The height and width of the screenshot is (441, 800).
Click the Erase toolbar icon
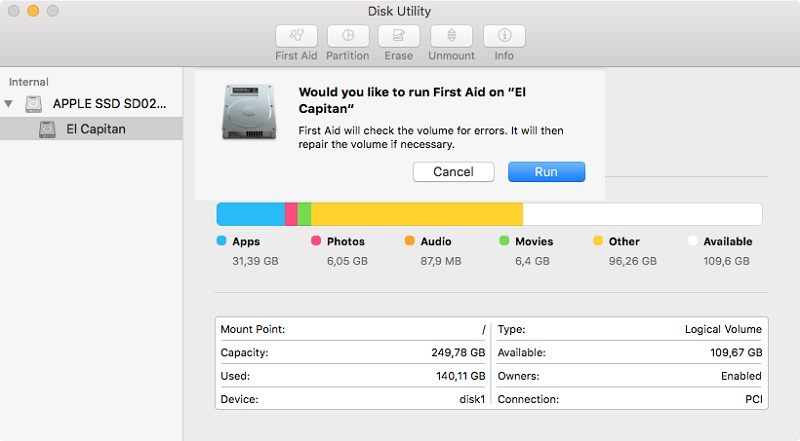(x=399, y=35)
